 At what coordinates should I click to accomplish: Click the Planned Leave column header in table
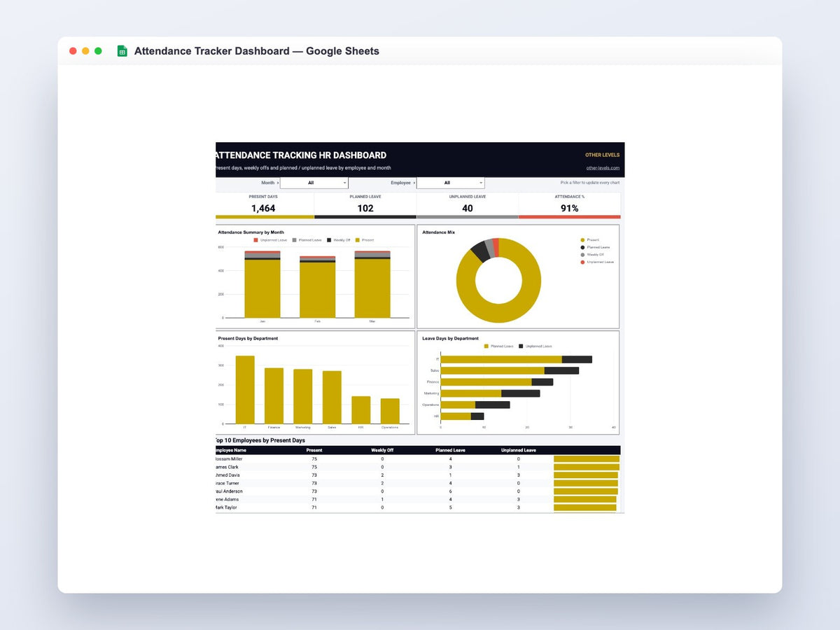pyautogui.click(x=450, y=450)
